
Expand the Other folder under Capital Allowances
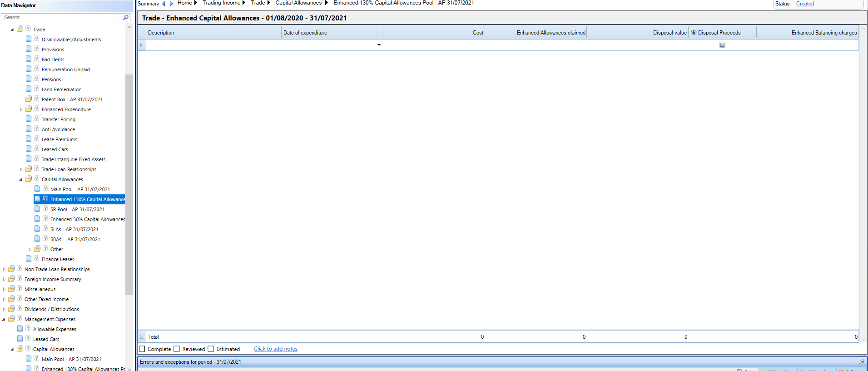point(30,249)
